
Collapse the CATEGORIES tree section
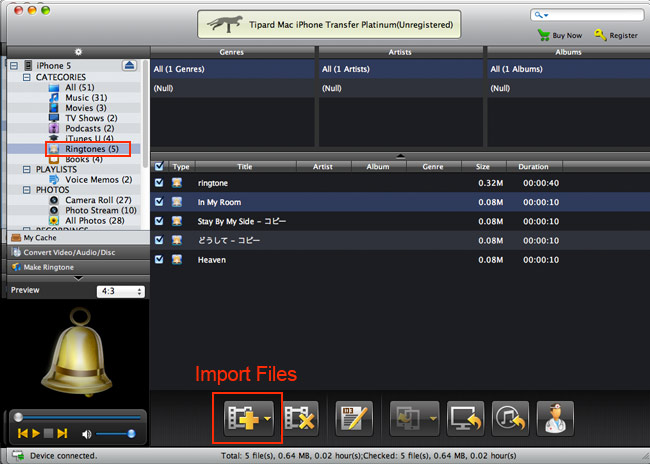pyautogui.click(x=27, y=77)
